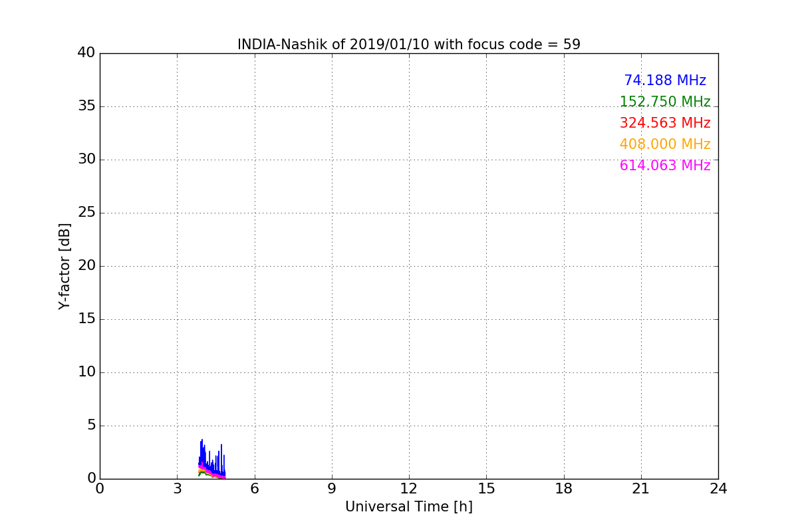The image size is (798, 532).
Task: Click the 74.188 MHz blue legend label
Action: [664, 80]
